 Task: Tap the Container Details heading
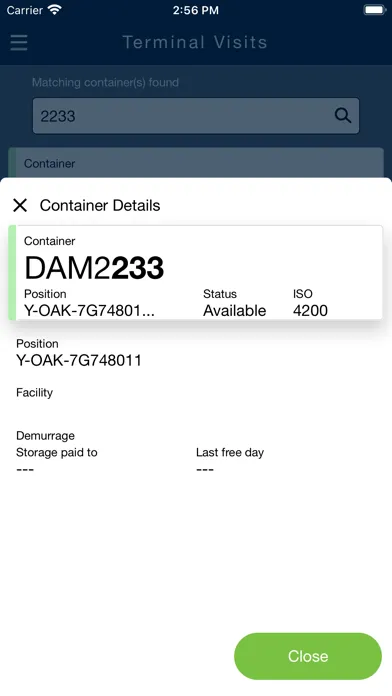[x=100, y=206]
